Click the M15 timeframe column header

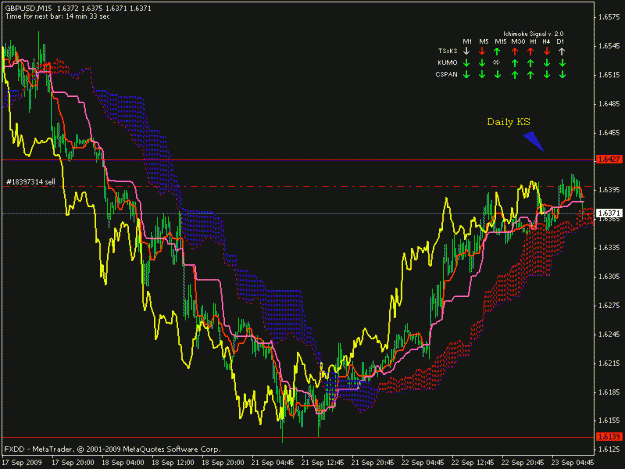coord(500,41)
